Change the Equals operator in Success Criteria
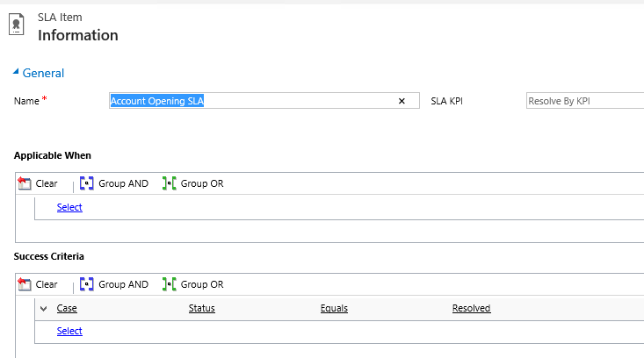This screenshot has width=644, height=358. tap(334, 308)
